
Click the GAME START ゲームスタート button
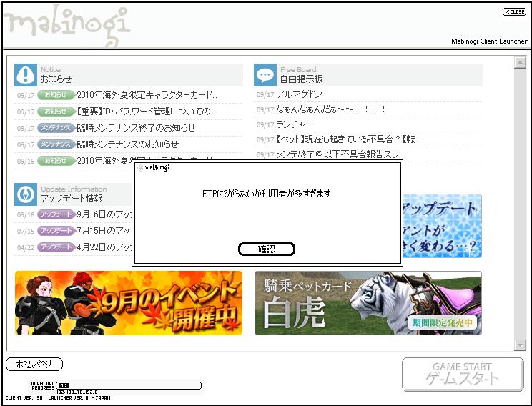[463, 375]
